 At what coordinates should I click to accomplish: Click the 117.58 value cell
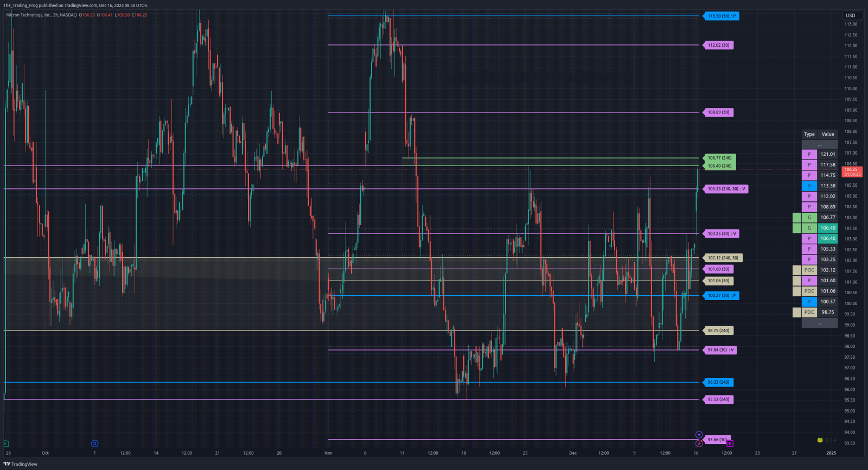tap(828, 164)
